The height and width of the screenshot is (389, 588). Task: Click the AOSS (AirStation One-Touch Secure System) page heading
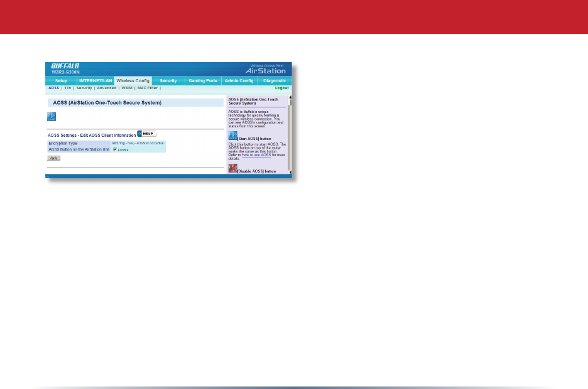(107, 103)
